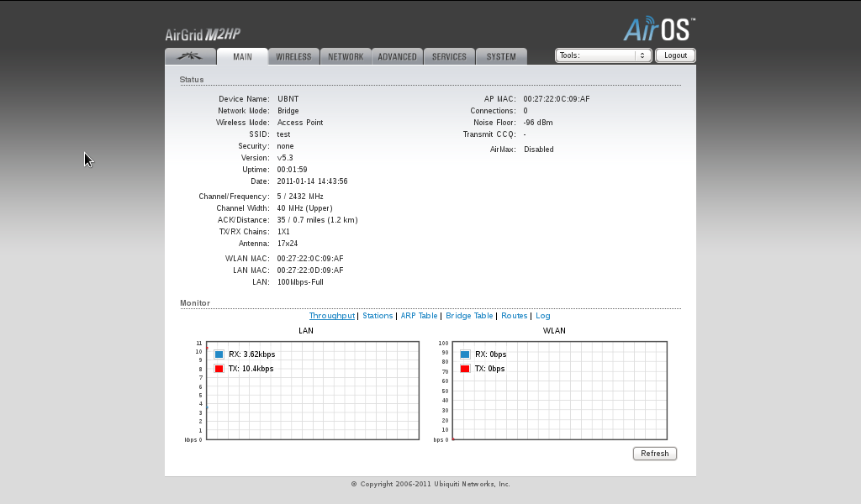The height and width of the screenshot is (504, 861).
Task: Click the WLAN TX red legend swatch
Action: tap(465, 369)
